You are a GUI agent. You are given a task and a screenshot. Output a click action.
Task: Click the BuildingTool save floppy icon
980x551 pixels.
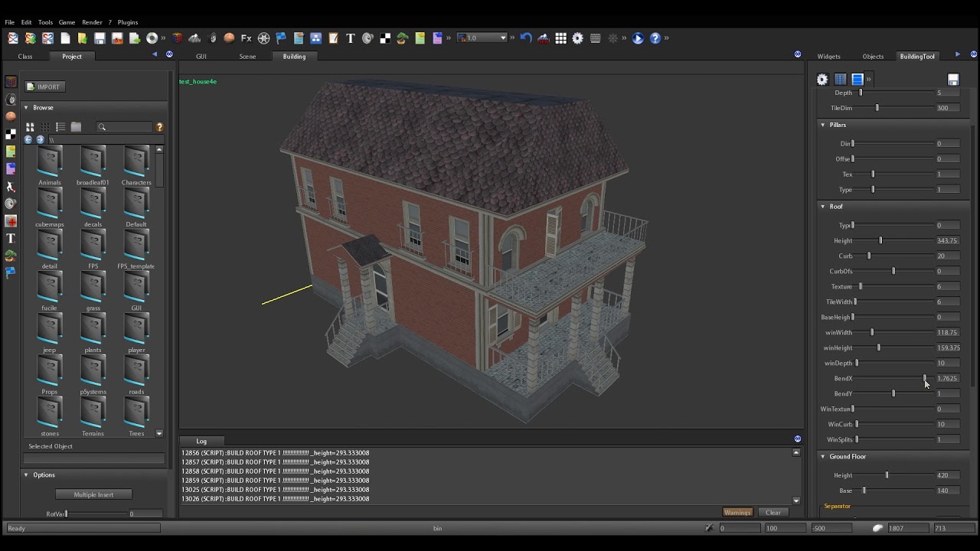(953, 80)
